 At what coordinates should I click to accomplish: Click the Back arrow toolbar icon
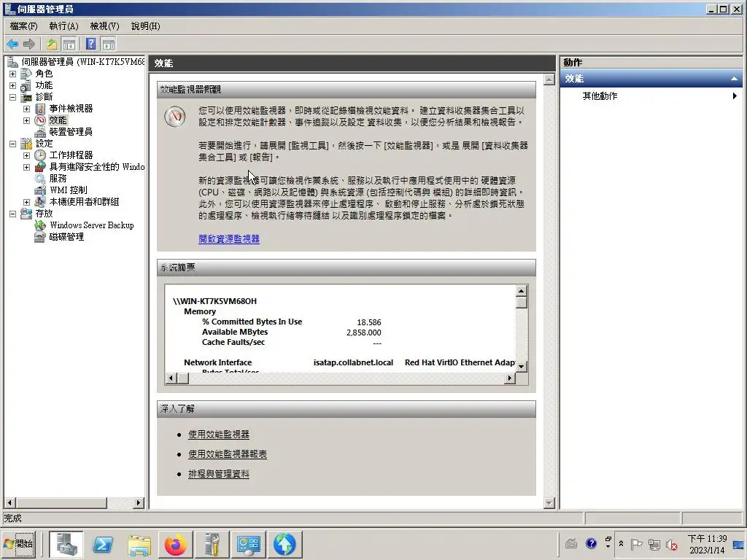click(12, 44)
